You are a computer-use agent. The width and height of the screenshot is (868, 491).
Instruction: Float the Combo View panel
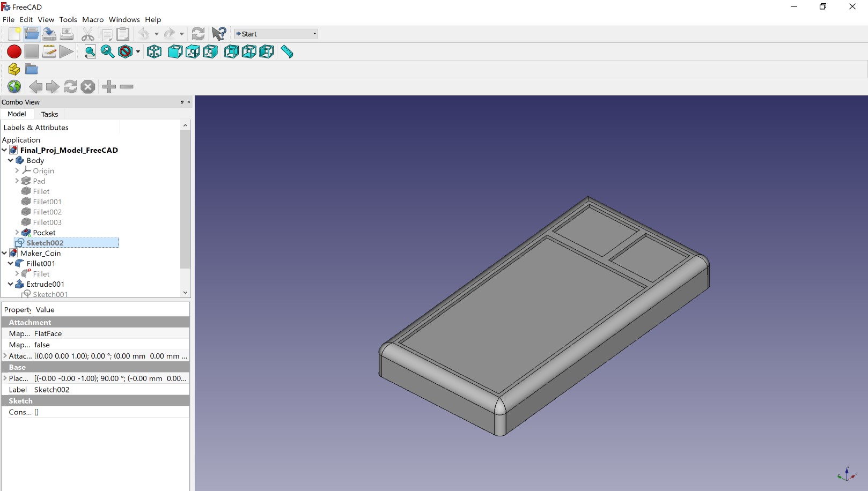pos(182,102)
